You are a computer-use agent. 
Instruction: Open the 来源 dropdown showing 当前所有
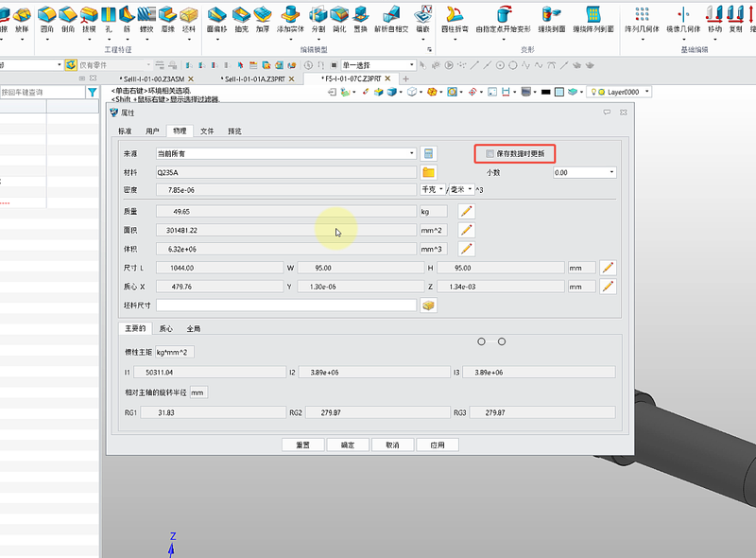(285, 153)
